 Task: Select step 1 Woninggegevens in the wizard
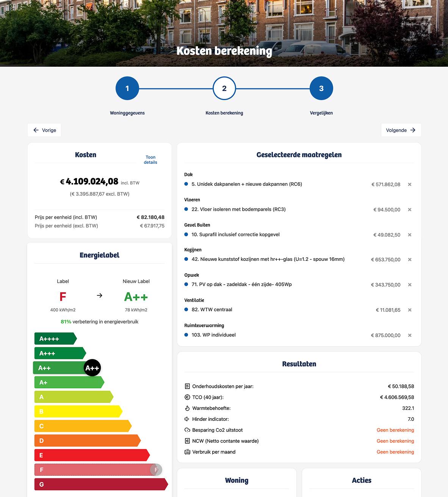(127, 88)
